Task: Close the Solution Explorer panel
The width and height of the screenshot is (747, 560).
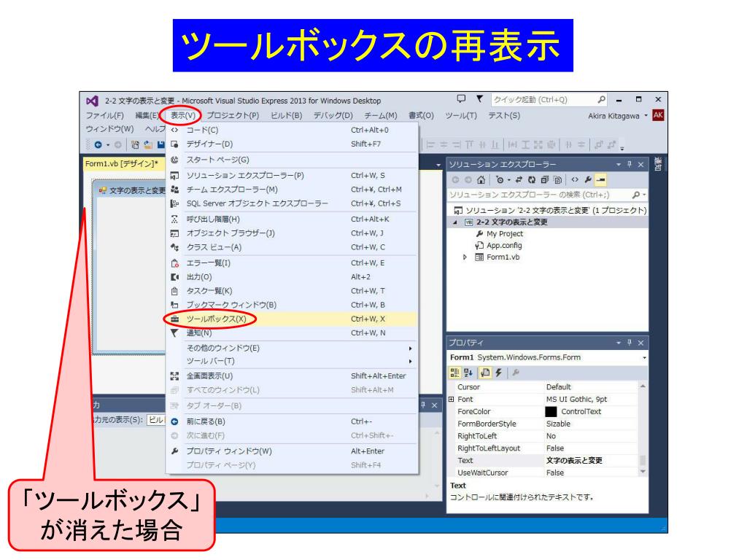Action: pyautogui.click(x=640, y=164)
